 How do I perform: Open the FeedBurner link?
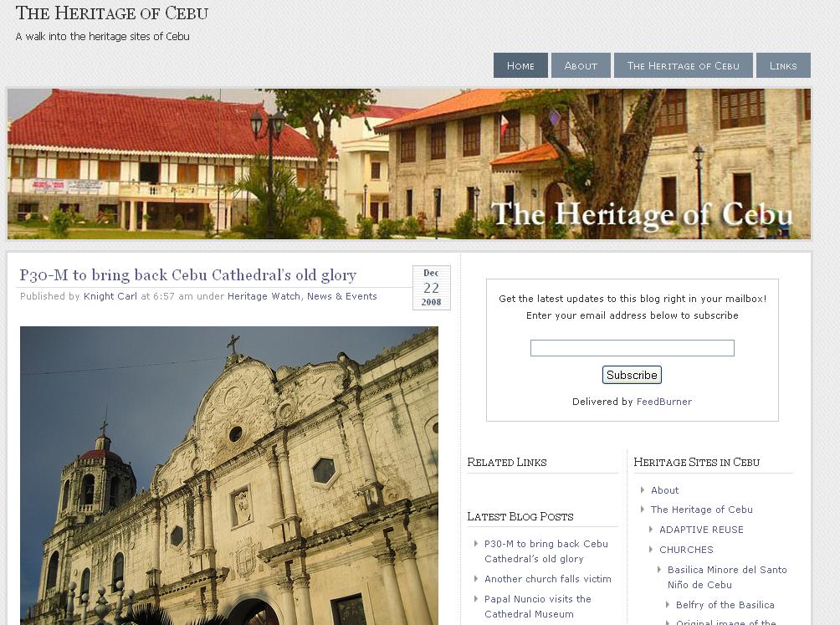click(663, 402)
